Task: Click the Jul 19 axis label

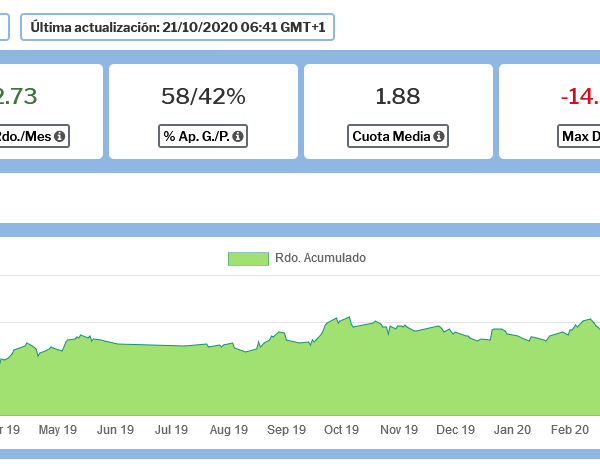Action: [x=171, y=430]
